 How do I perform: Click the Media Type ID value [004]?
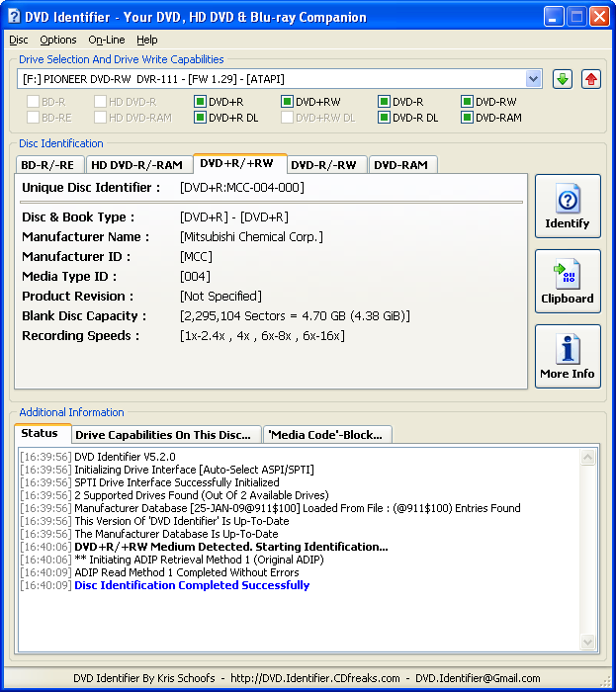click(195, 277)
